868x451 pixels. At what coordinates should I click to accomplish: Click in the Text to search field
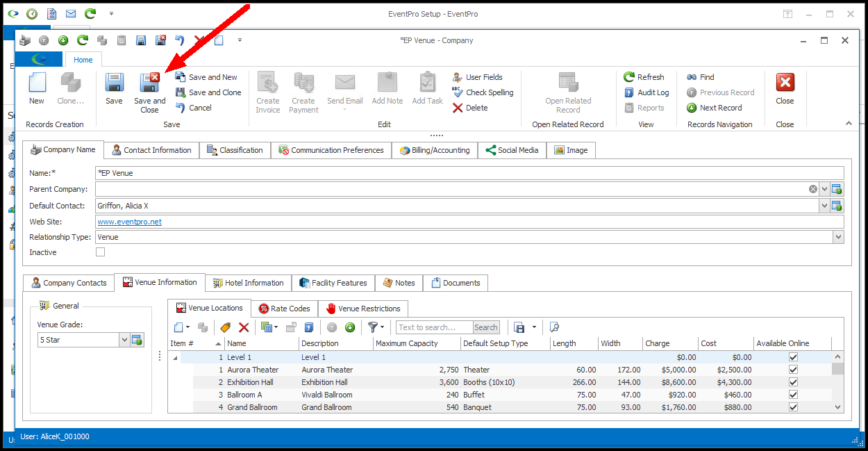click(435, 327)
